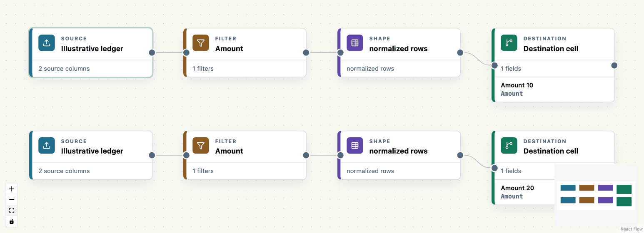Click the lower brown rectangle in the minimap

click(x=587, y=200)
